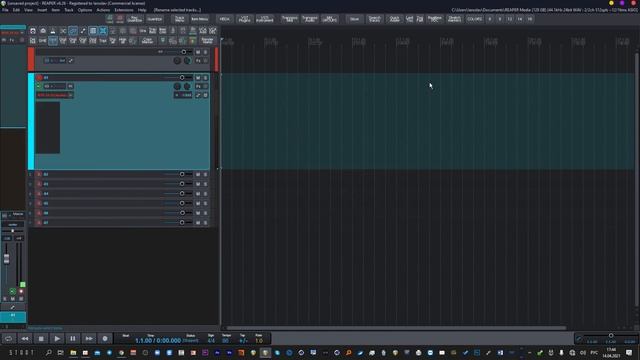Screen dimensions: 640x360
Task: Toggle record arm on track 02
Action: [39, 174]
